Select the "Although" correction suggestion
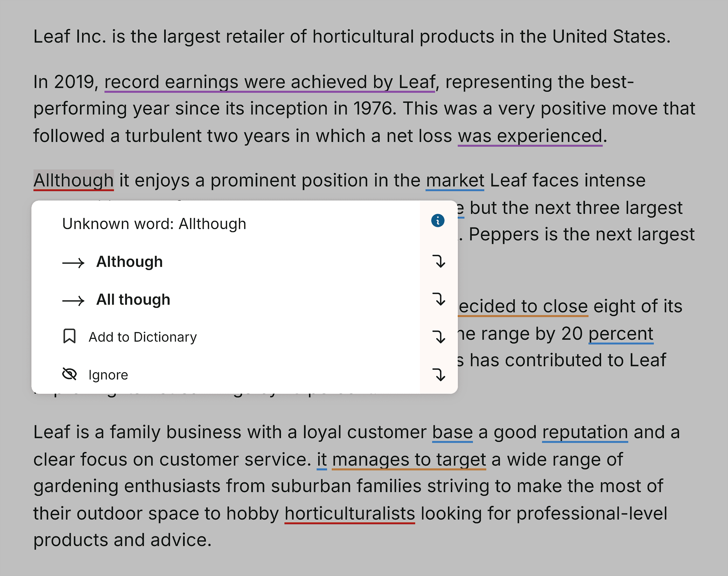 (x=130, y=262)
